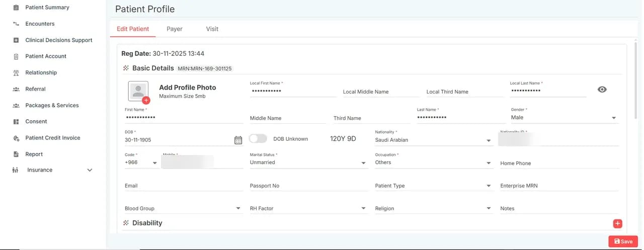Open Report in the sidebar
Viewport: 644px width, 250px height.
tap(34, 154)
